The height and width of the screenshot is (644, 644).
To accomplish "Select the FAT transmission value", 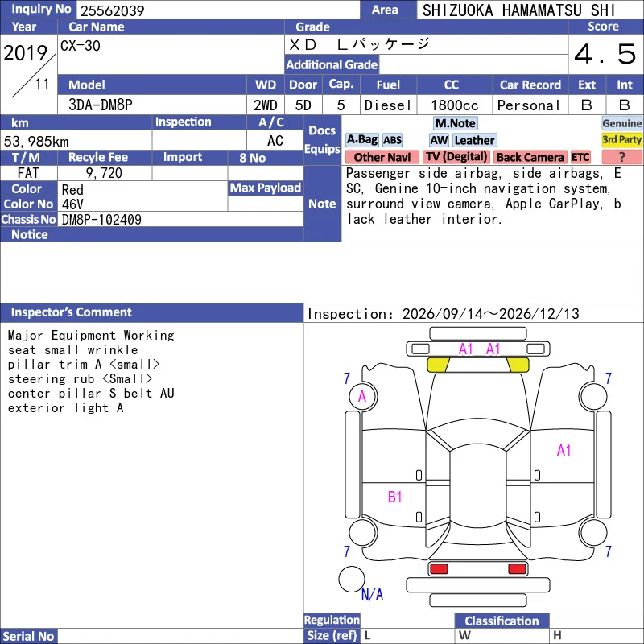I will pyautogui.click(x=28, y=173).
